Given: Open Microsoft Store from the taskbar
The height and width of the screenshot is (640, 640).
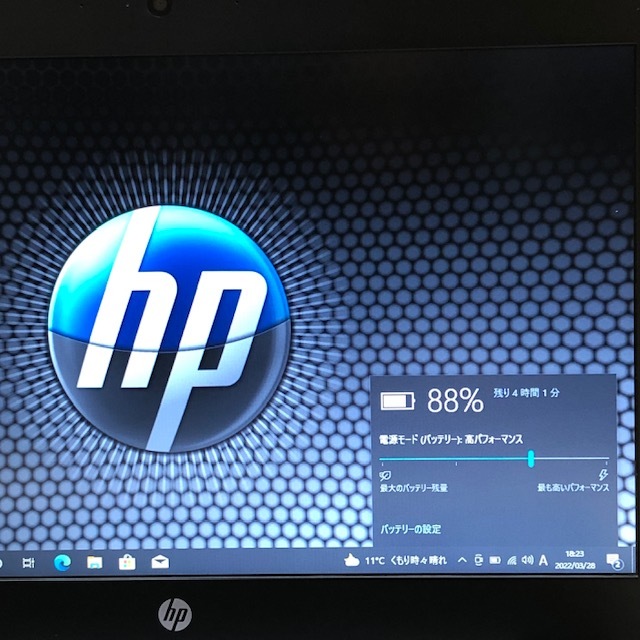Looking at the screenshot, I should click(127, 562).
